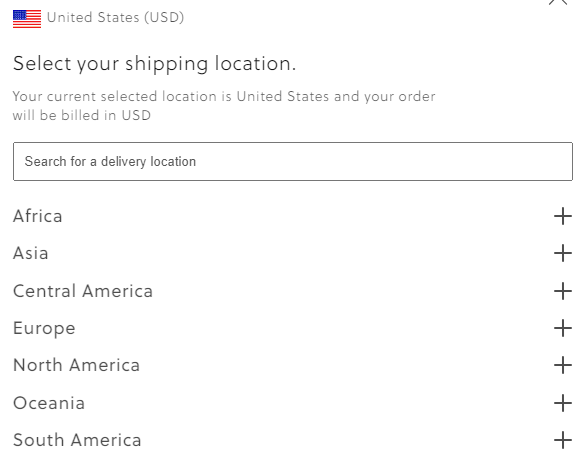Click the 'Select your shipping location' heading

tap(154, 64)
